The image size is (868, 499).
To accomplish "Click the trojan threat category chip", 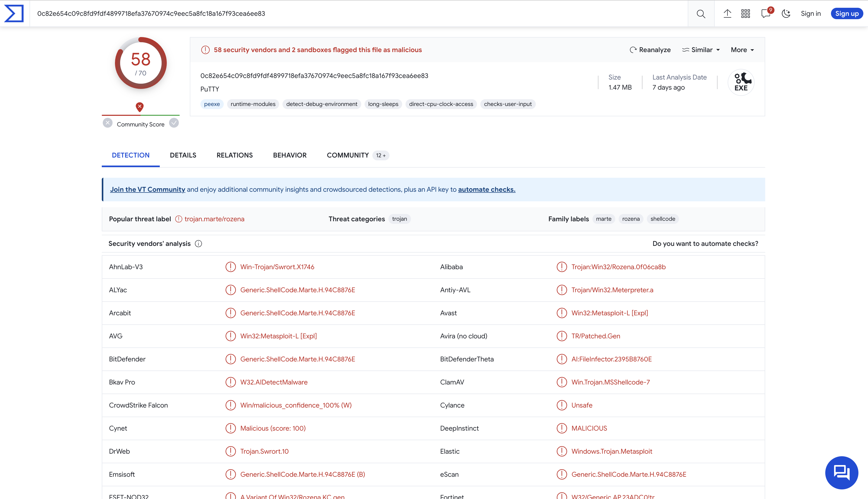I will coord(399,219).
